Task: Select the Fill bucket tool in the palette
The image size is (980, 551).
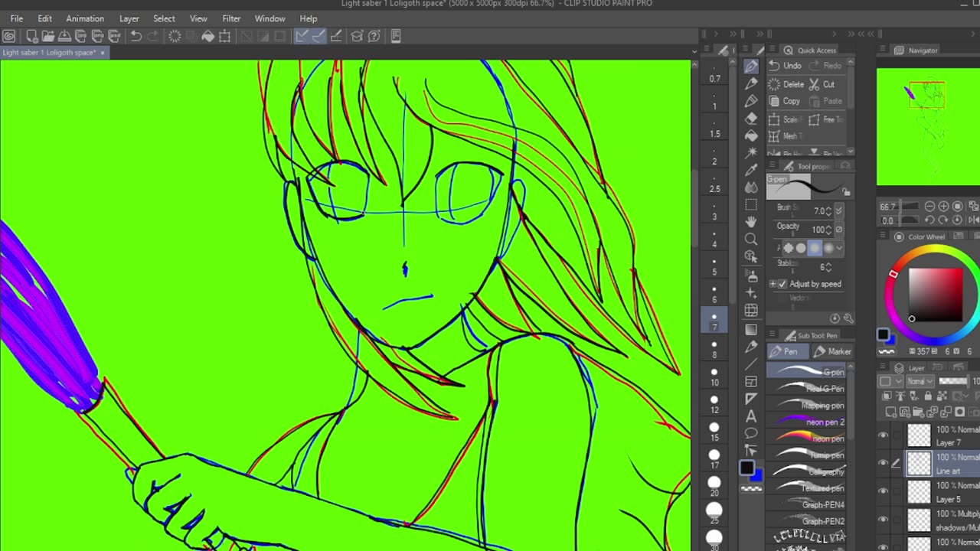Action: [x=751, y=136]
